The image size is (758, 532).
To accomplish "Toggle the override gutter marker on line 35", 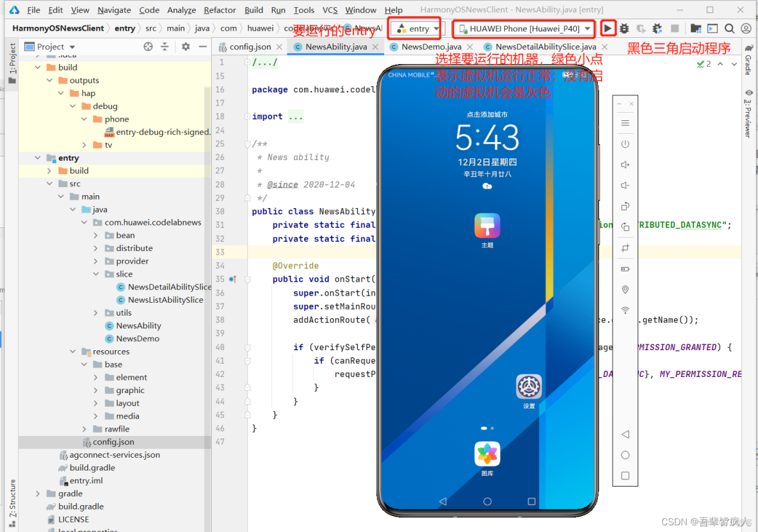I will 232,279.
